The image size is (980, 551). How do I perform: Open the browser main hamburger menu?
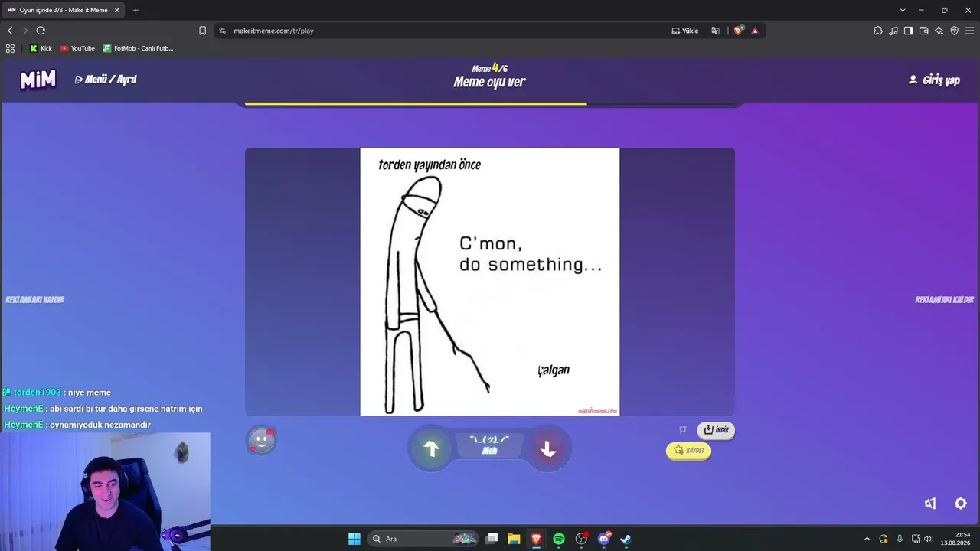click(x=970, y=31)
